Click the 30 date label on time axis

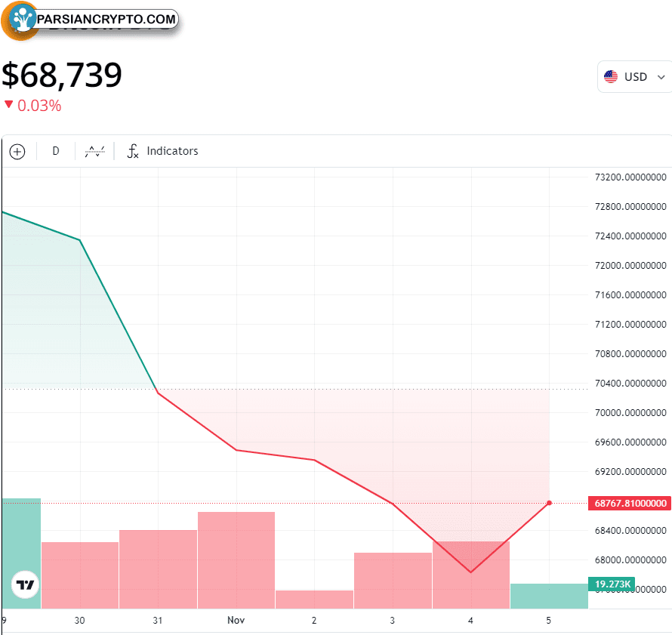tap(80, 621)
